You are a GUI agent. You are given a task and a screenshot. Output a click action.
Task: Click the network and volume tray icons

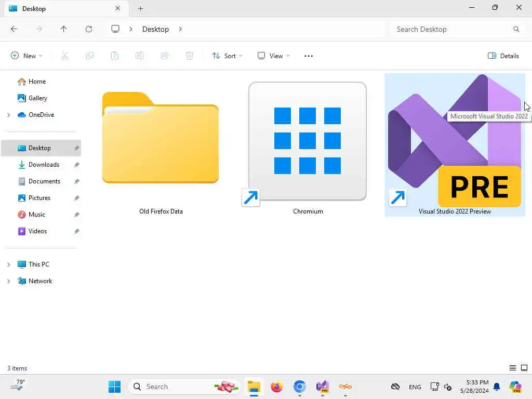pos(441,387)
